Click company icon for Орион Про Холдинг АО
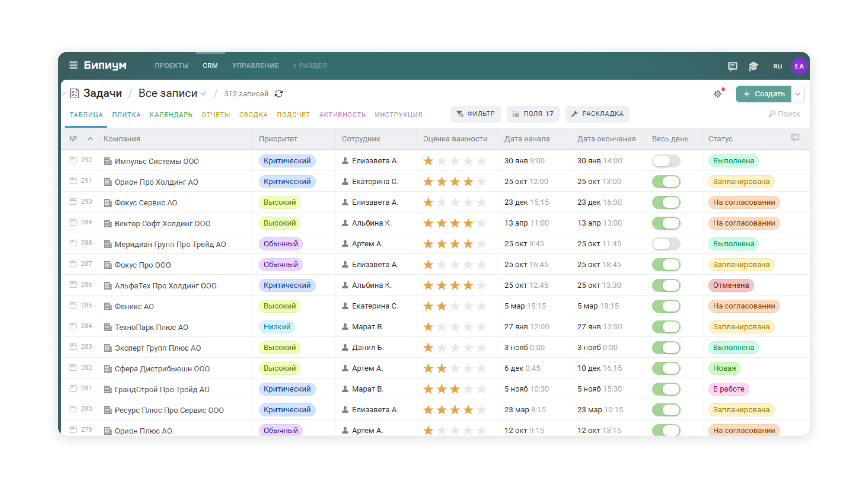 108,182
